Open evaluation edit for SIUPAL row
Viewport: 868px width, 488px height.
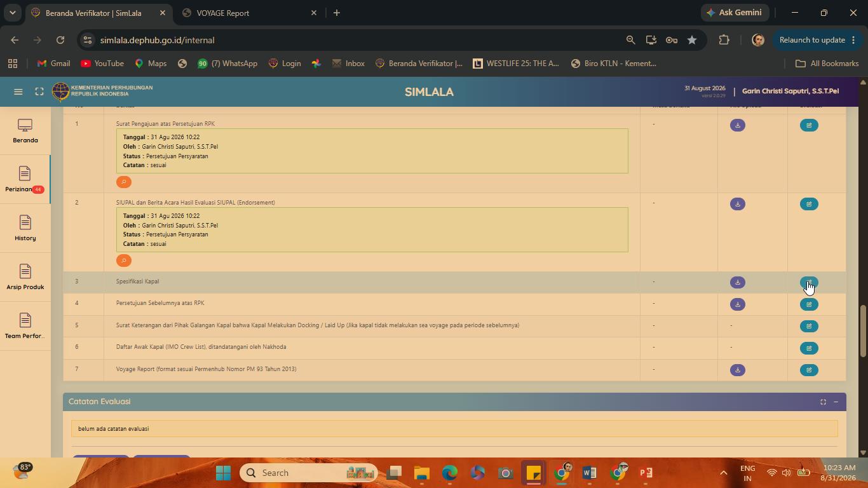809,204
